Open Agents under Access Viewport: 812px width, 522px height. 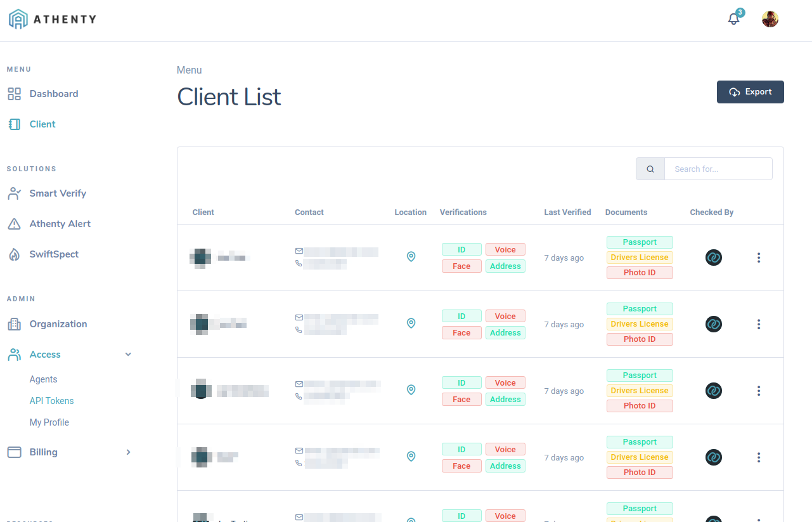[43, 379]
